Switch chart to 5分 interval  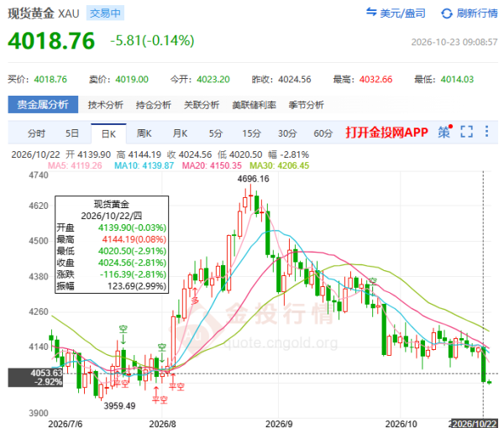pos(216,133)
